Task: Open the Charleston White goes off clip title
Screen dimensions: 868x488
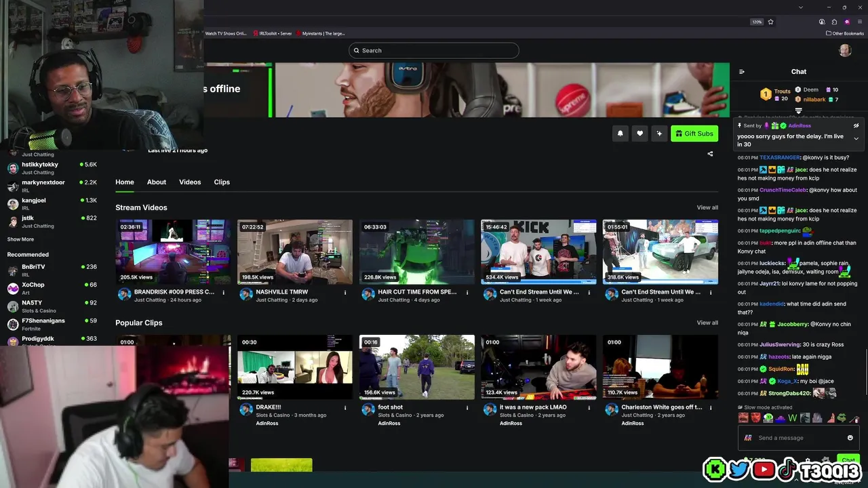Action: tap(662, 407)
